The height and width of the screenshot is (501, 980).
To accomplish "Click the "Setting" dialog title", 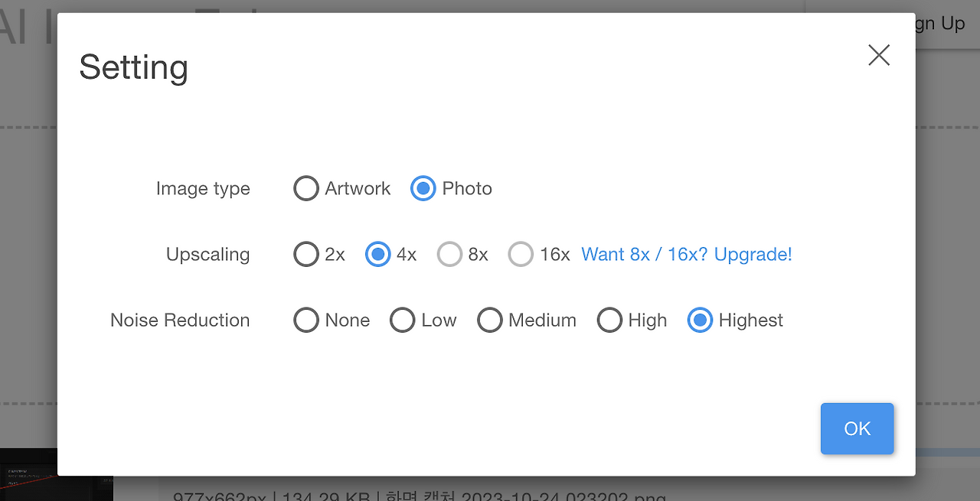I will [134, 67].
